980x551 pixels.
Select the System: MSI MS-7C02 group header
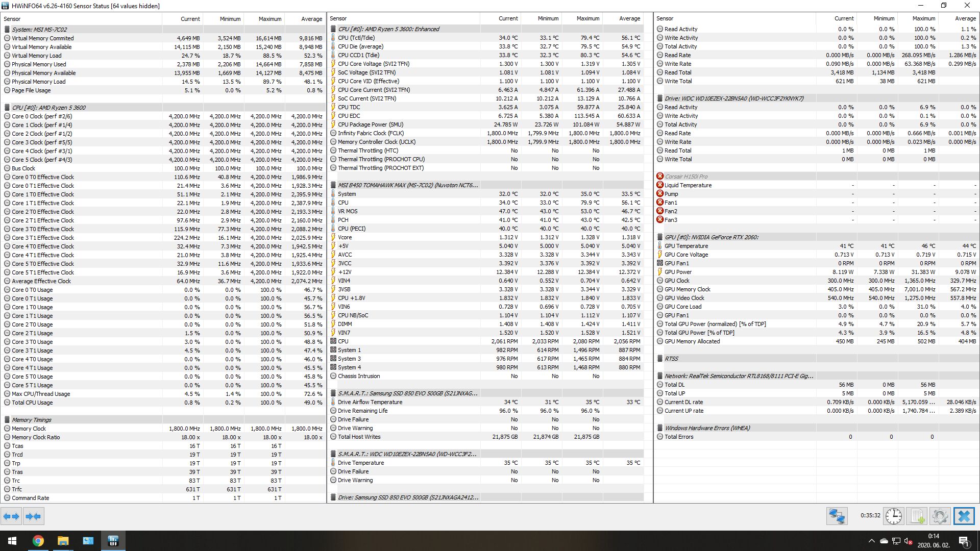[x=163, y=30]
